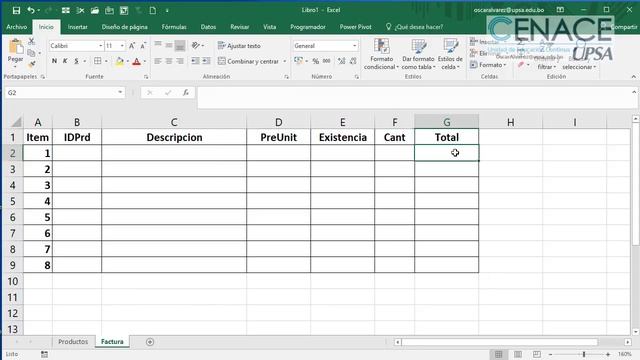Image resolution: width=640 pixels, height=360 pixels.
Task: Toggle align text left
Action: (x=158, y=61)
